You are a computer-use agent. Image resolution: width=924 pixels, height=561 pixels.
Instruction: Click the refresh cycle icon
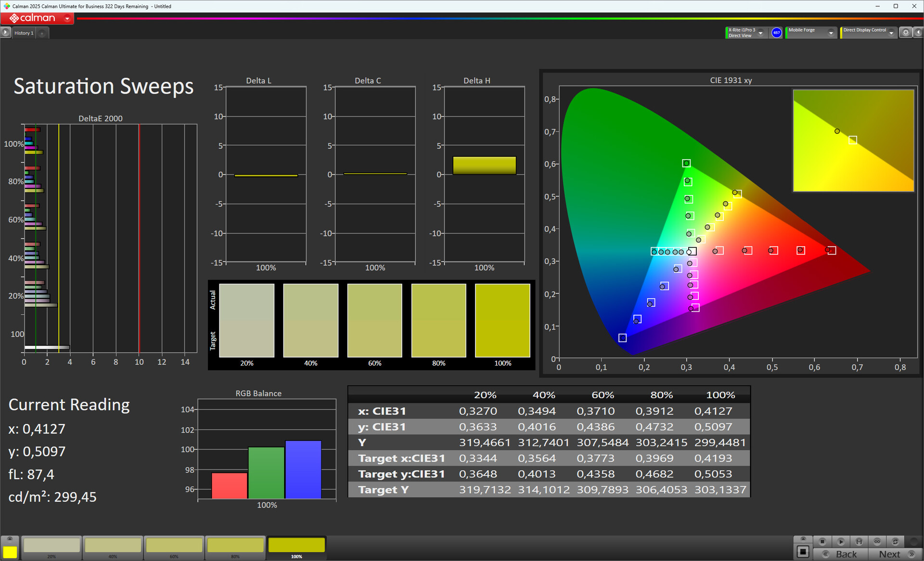click(x=896, y=541)
